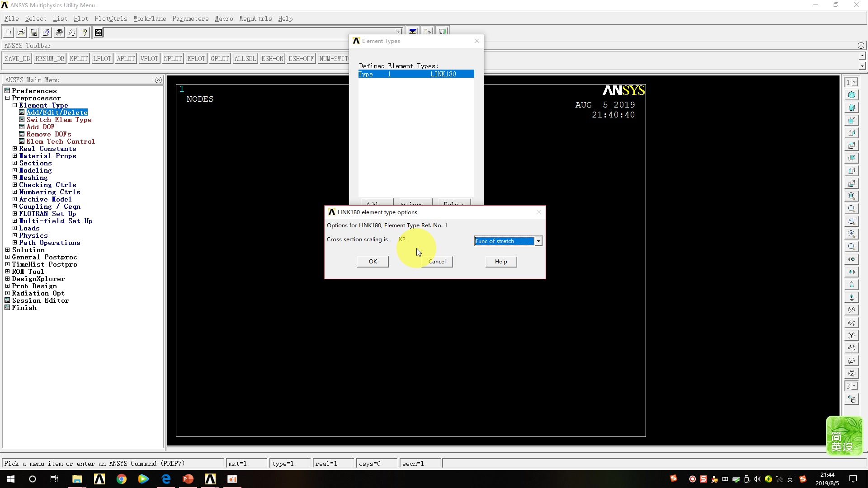Viewport: 868px width, 488px height.
Task: Pan model left arrow icon
Action: 852,259
